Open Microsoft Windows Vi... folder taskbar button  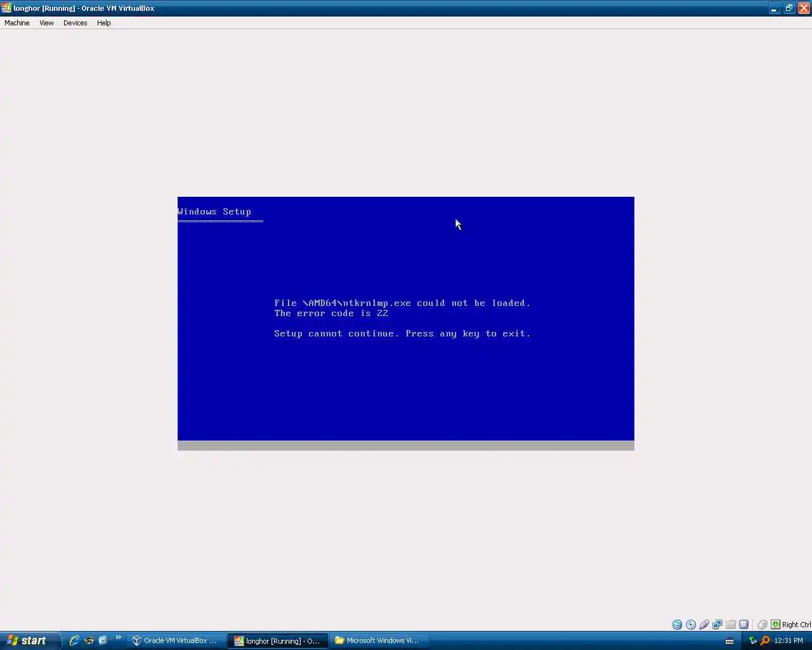(x=379, y=640)
